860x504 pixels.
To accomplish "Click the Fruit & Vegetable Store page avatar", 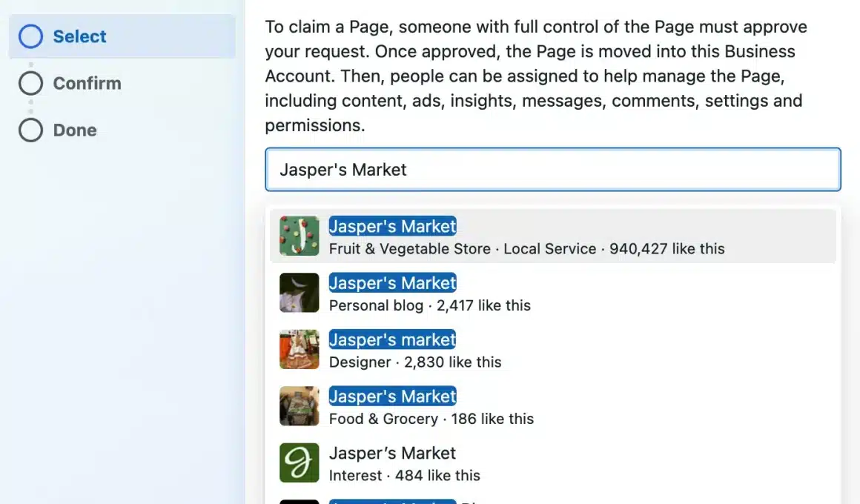I will [299, 236].
